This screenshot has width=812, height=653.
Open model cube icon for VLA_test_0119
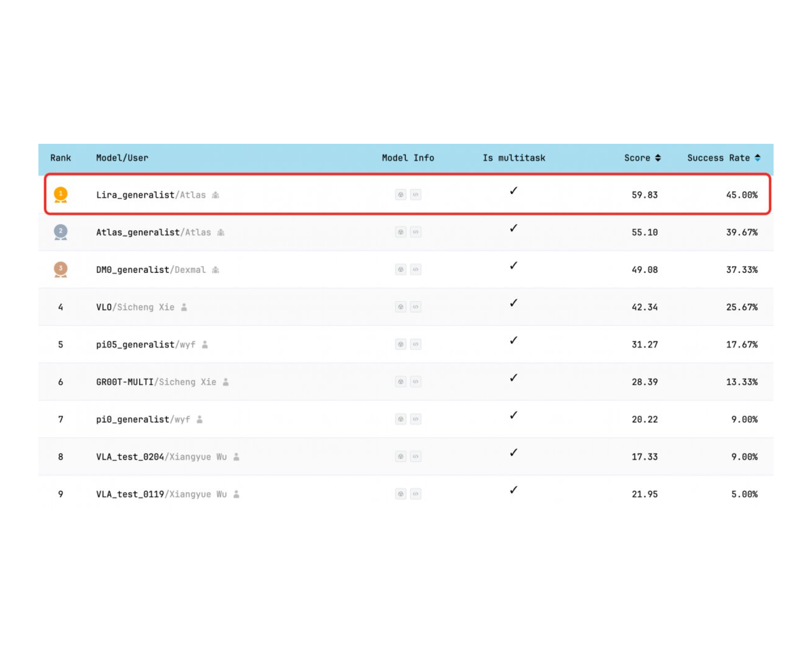tap(401, 494)
